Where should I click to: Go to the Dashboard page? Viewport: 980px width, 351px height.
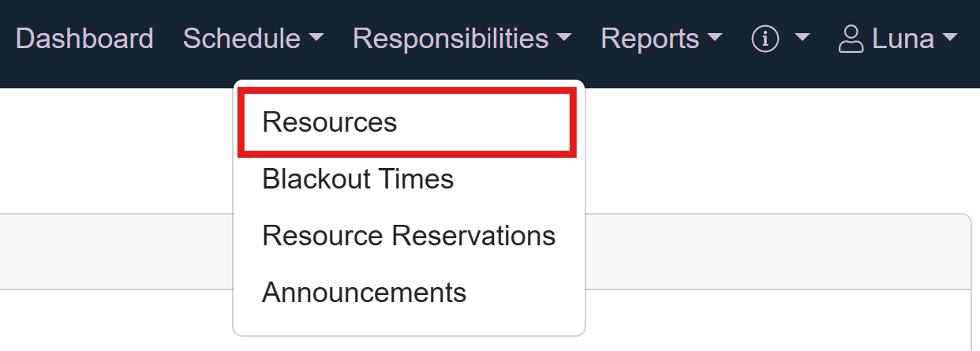pyautogui.click(x=84, y=39)
